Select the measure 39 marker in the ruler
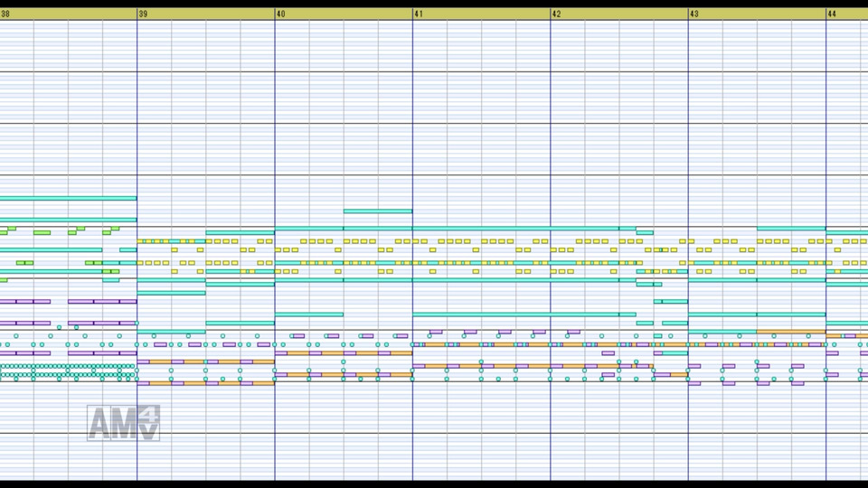Viewport: 868px width, 488px height. (144, 14)
